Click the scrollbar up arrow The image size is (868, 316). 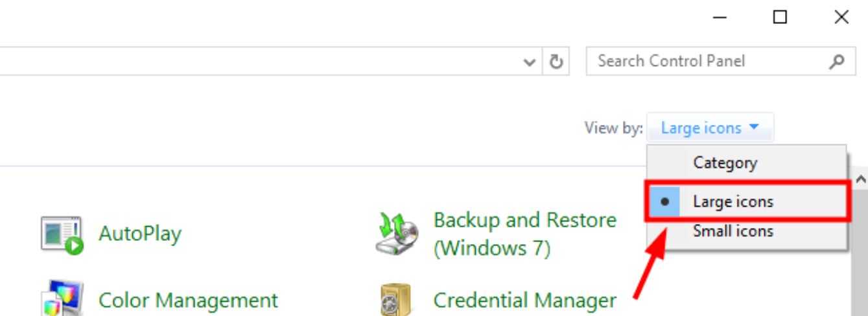[860, 178]
